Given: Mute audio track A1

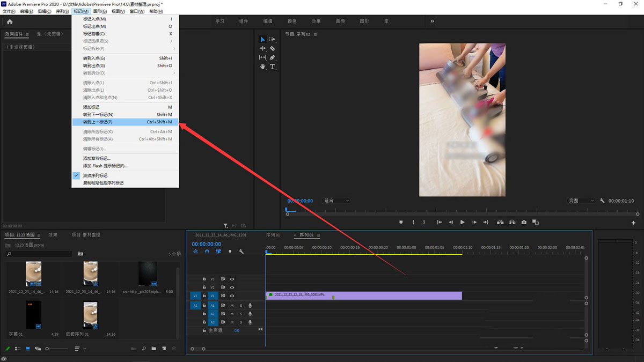Looking at the screenshot, I should pyautogui.click(x=232, y=305).
